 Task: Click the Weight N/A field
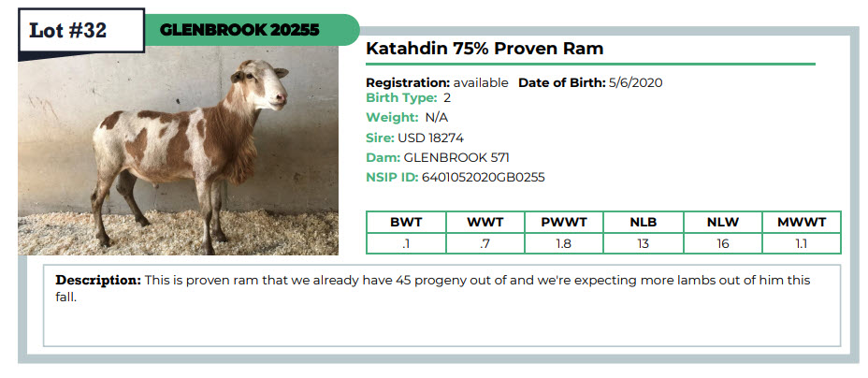point(407,117)
